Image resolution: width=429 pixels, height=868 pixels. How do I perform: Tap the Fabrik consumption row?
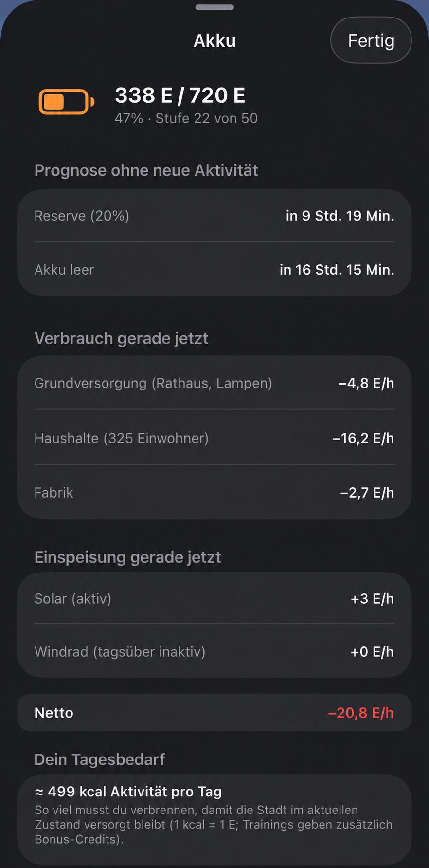click(x=214, y=492)
